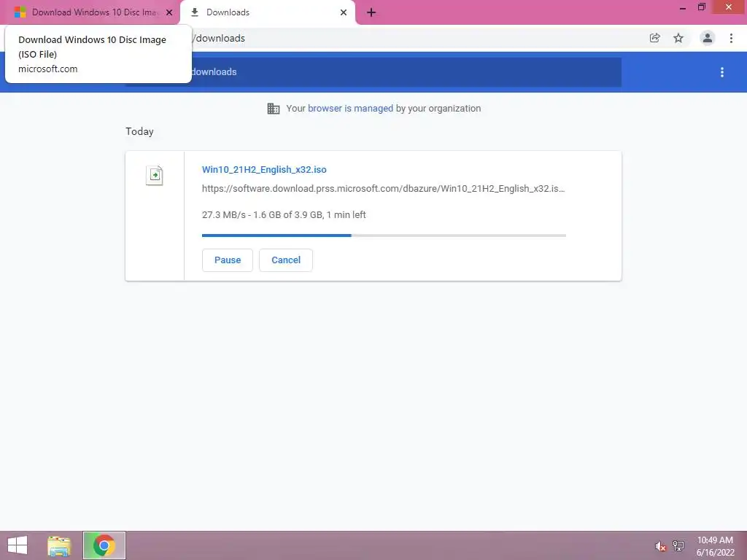Open the clock showing 10:49 AM
Screen dimensions: 747x560
tap(715, 546)
